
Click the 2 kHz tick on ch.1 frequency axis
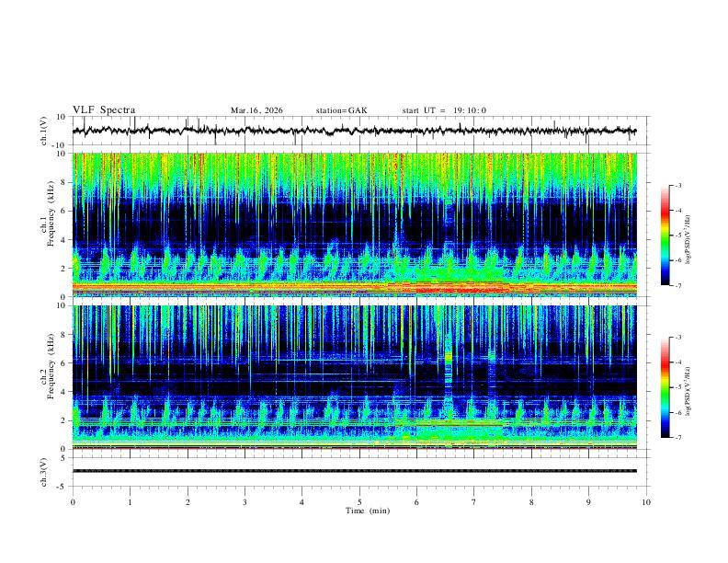(x=63, y=269)
